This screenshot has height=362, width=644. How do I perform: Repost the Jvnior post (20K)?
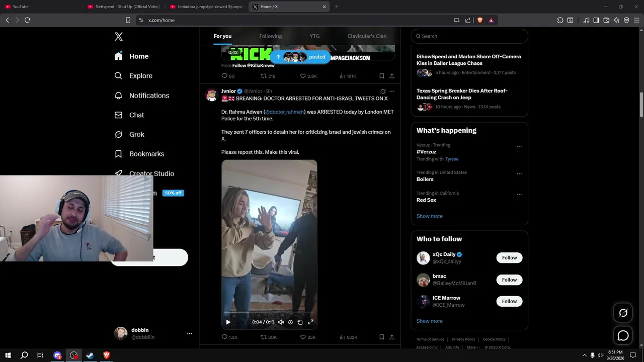click(x=268, y=337)
